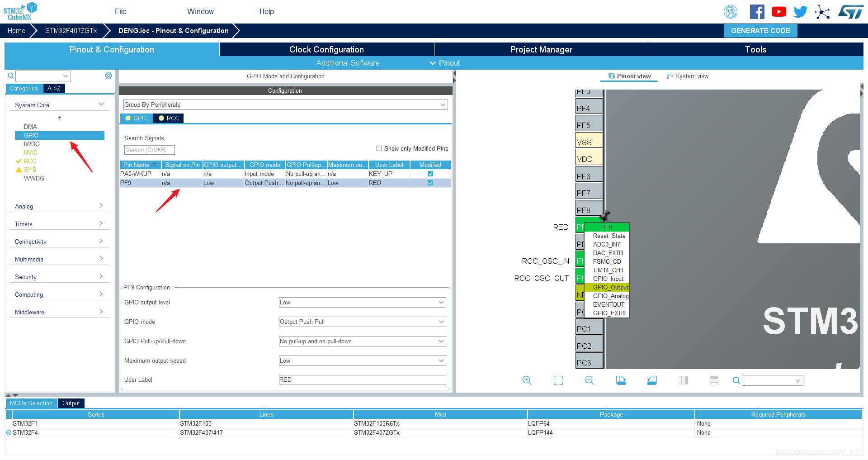Expand the Timers category
This screenshot has width=868, height=460.
[x=59, y=224]
